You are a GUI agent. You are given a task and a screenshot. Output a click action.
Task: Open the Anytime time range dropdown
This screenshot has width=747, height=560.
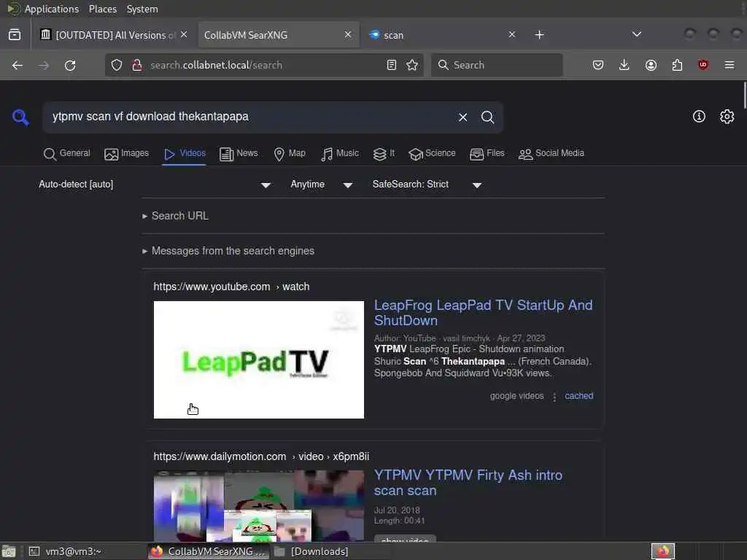[322, 184]
